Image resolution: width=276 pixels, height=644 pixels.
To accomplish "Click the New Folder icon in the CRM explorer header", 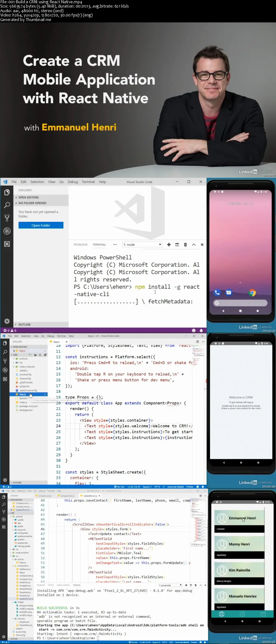I will point(35,355).
